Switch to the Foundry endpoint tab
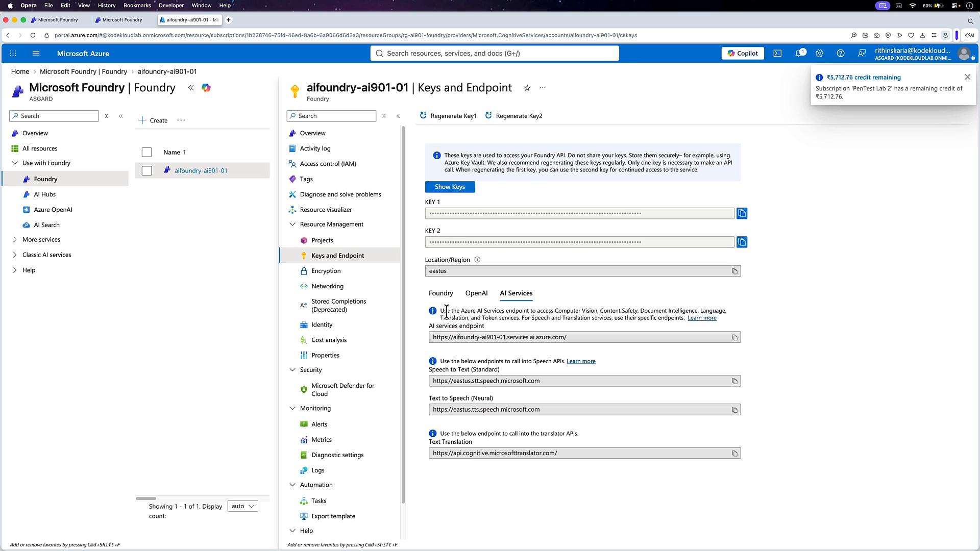 click(441, 293)
